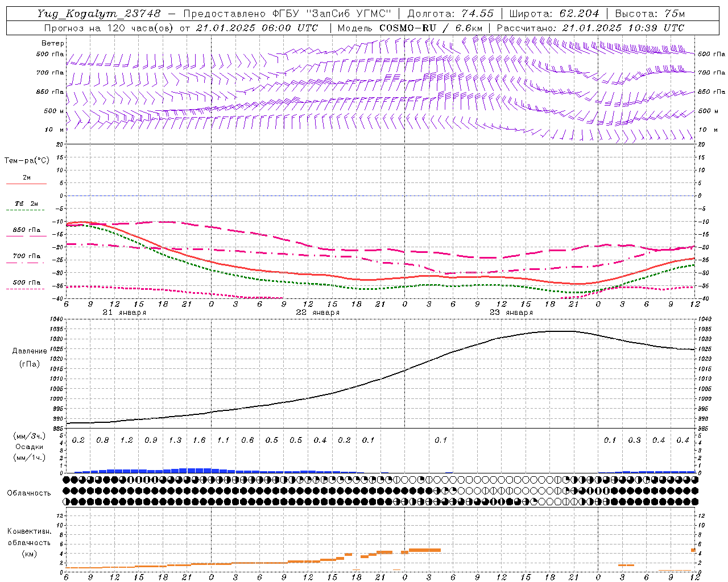728x582 pixels.
Task: Click the Осадки panel label
Action: 29,447
